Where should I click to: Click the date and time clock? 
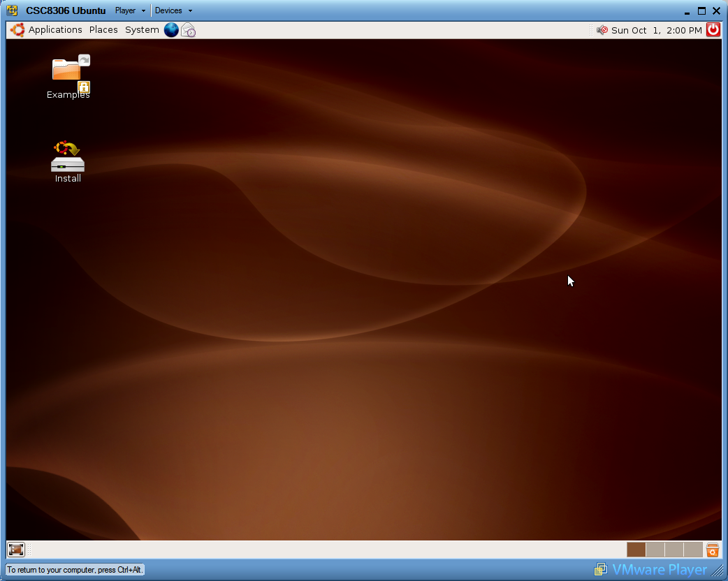[656, 30]
